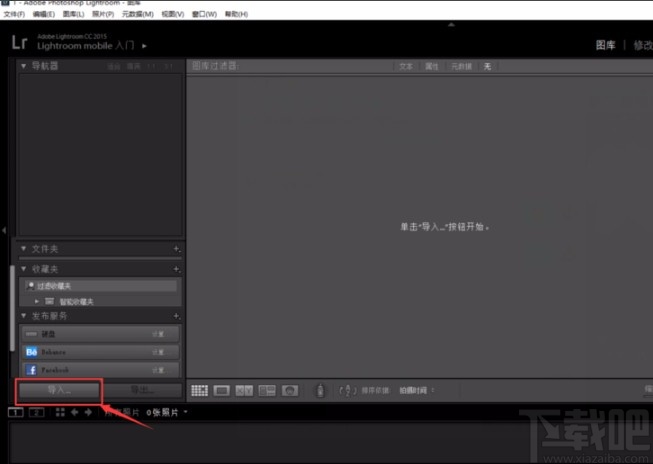The height and width of the screenshot is (464, 653).
Task: Click the Facebook service icon
Action: 32,370
